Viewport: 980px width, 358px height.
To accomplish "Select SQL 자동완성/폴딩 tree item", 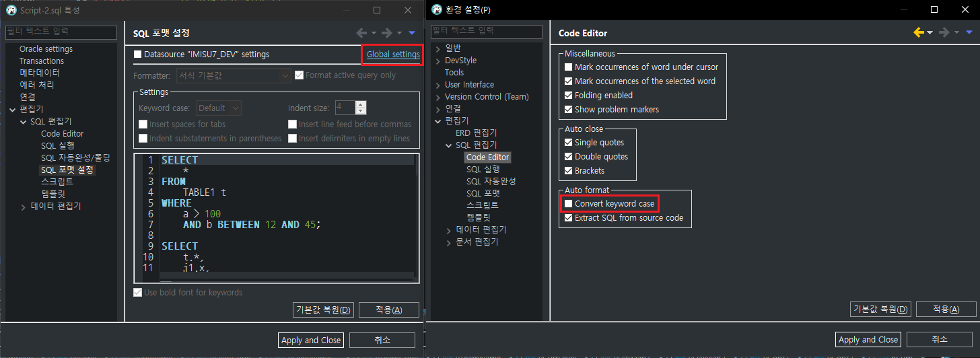I will (x=75, y=158).
